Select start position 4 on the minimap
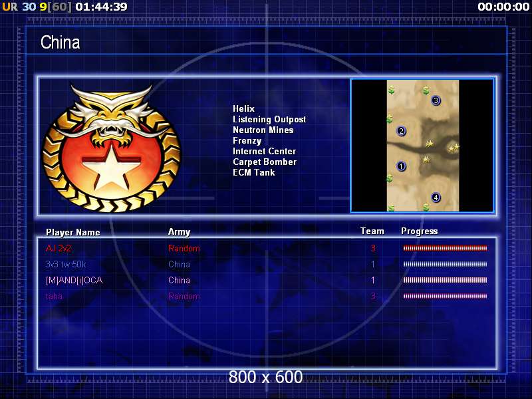The image size is (532, 399). 436,197
